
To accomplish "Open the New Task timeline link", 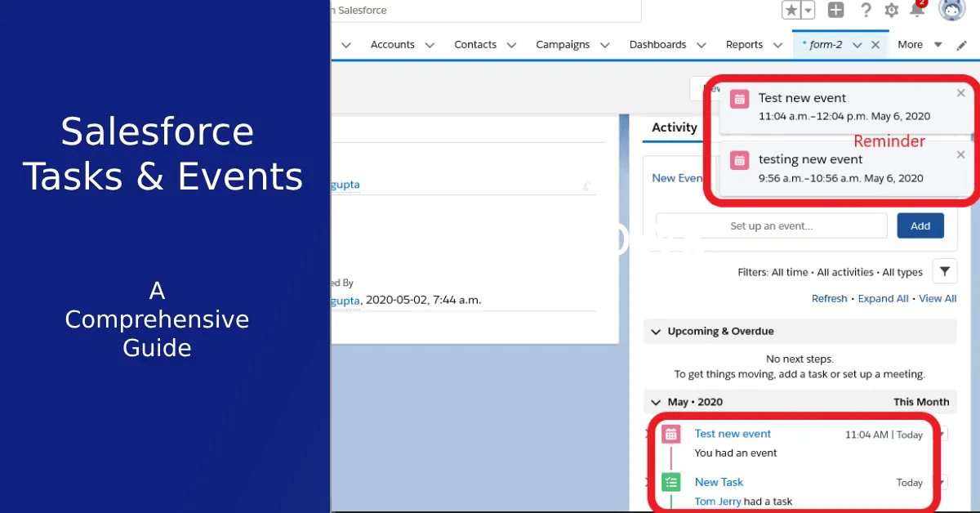I will pos(719,482).
